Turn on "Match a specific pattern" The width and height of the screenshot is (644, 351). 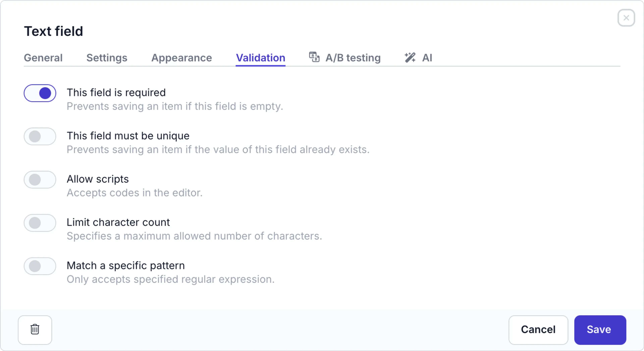[40, 266]
